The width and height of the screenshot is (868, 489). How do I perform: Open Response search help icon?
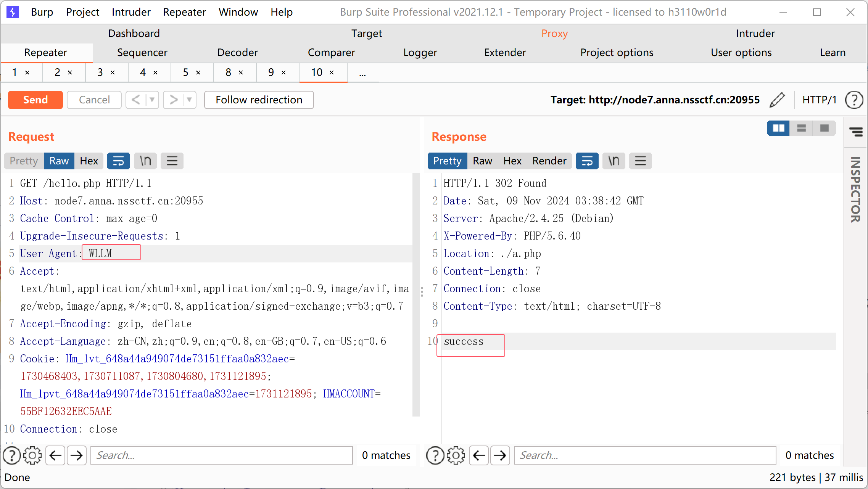coord(435,455)
